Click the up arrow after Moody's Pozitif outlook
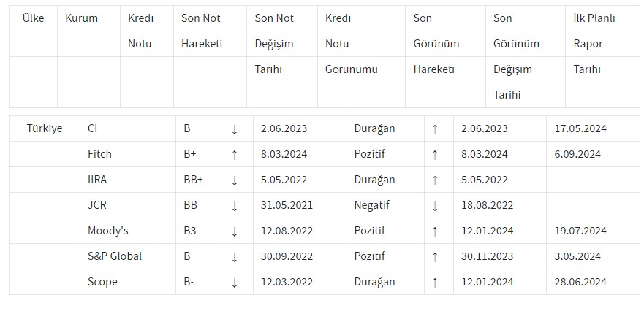This screenshot has width=644, height=311. click(435, 231)
